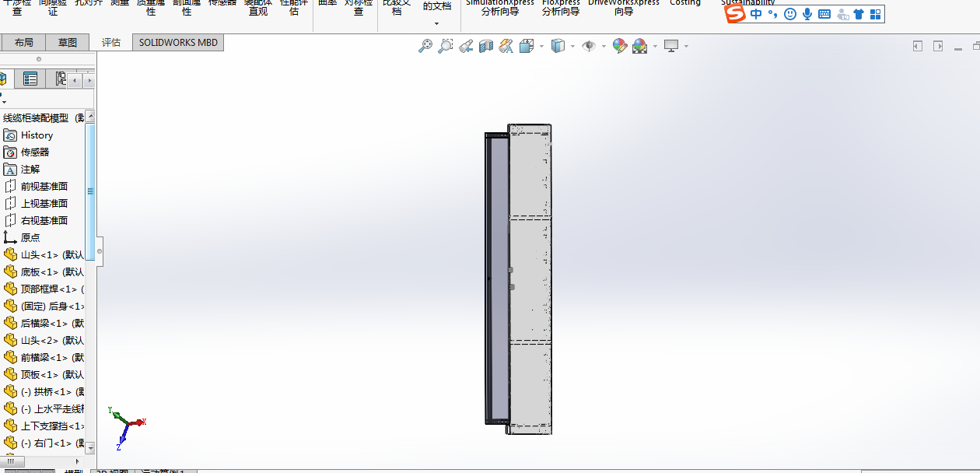Select the 底板<1> component
Image resolution: width=980 pixels, height=473 pixels.
coord(44,272)
